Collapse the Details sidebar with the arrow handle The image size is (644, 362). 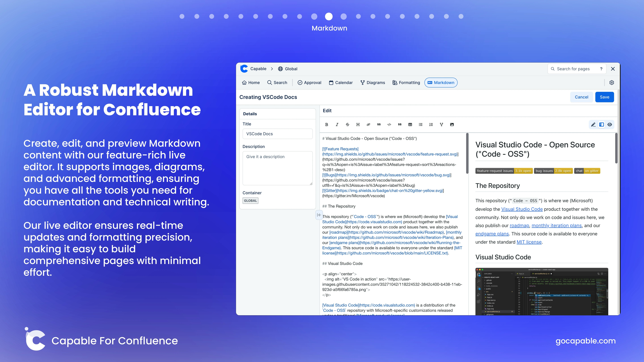(319, 215)
